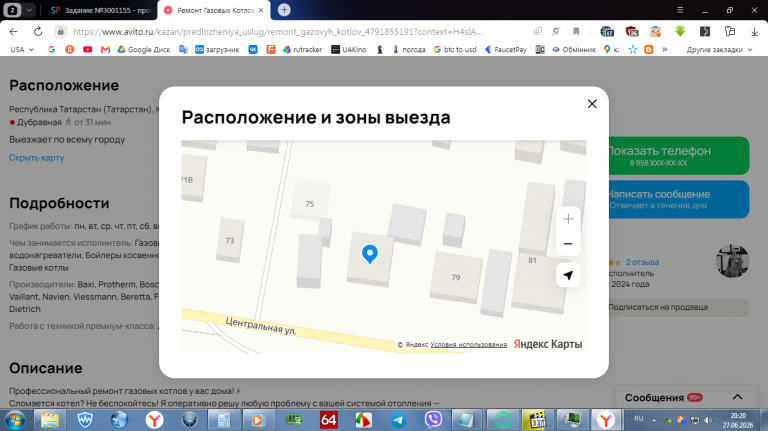The image size is (768, 431).
Task: Open the Яндекс Карты logo link
Action: click(x=548, y=344)
